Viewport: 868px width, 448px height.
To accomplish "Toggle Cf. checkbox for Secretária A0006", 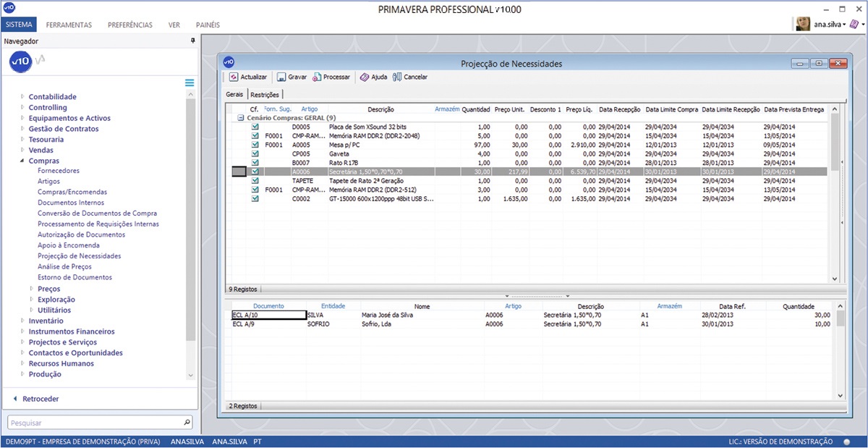I will (x=255, y=172).
